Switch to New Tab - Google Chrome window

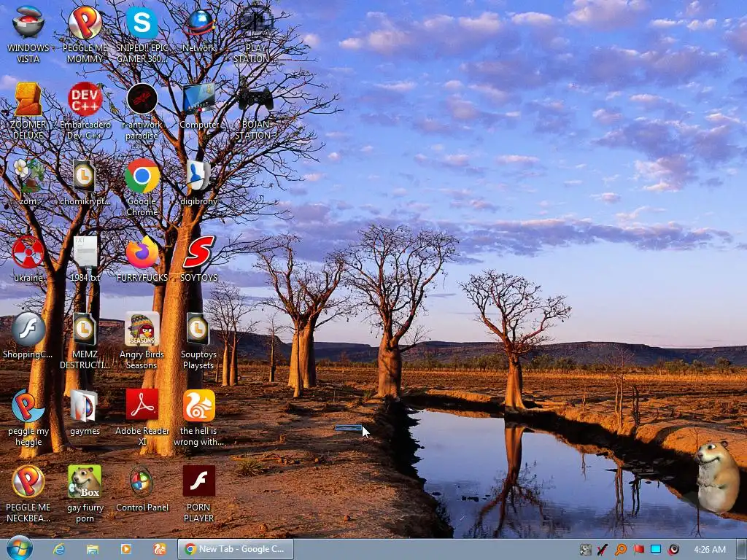[x=236, y=549]
